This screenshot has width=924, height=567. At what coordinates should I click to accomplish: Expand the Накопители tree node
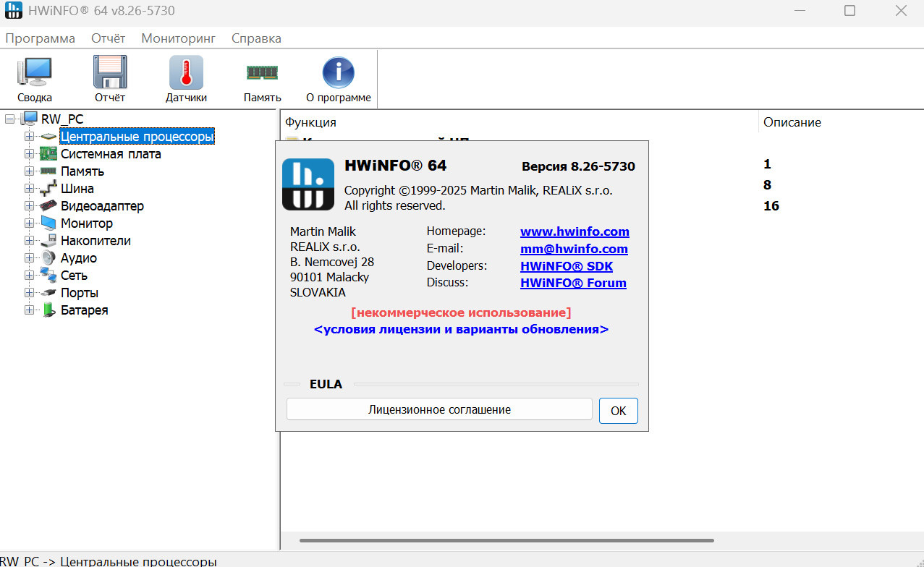tap(29, 241)
